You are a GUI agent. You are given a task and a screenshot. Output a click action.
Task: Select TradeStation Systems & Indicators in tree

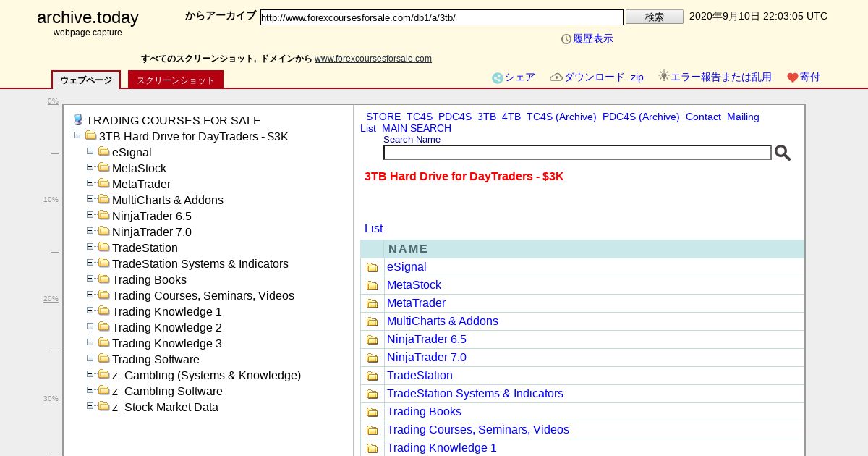[x=200, y=263]
